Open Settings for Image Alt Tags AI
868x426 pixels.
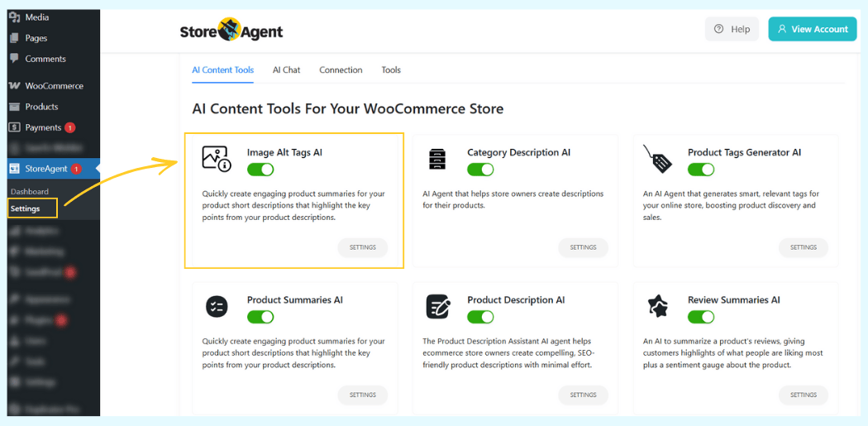click(362, 247)
